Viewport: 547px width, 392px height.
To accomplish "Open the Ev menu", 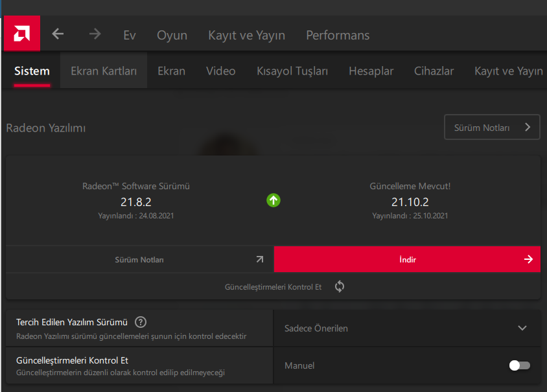I will point(130,35).
